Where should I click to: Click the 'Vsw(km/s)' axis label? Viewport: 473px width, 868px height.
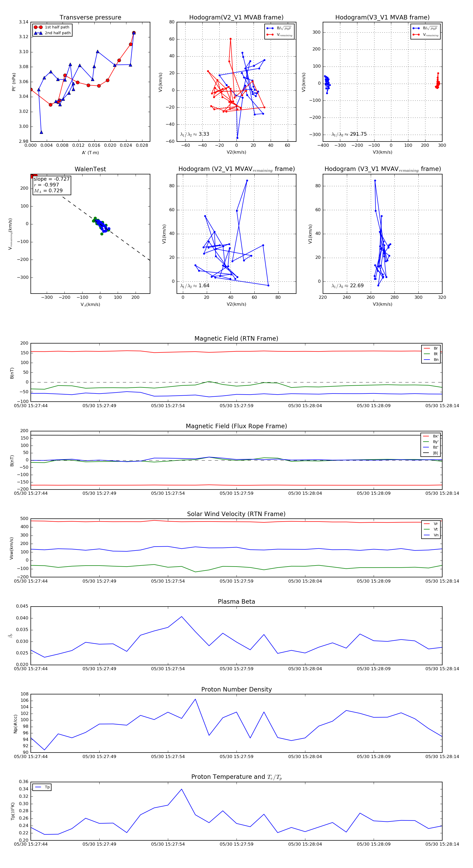pos(12,548)
